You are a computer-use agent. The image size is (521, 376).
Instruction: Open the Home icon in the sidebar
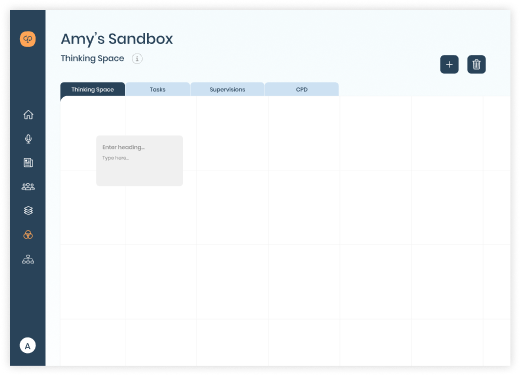pos(28,114)
